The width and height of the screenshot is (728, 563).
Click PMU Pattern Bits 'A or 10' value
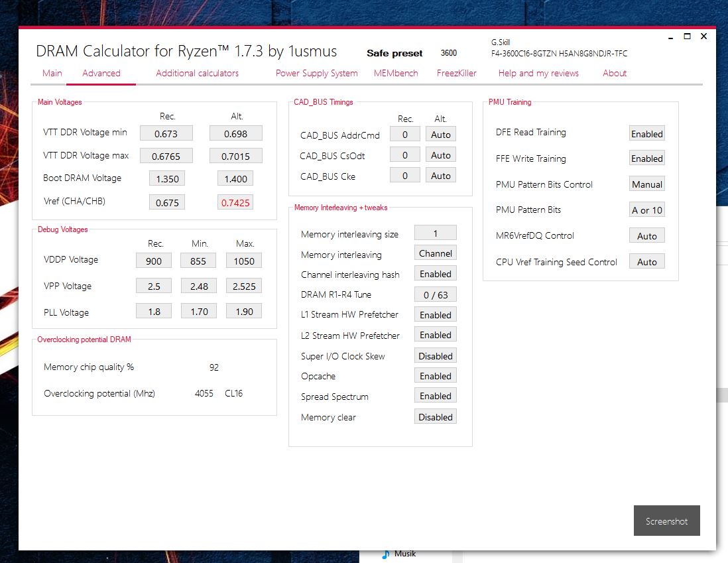coord(646,210)
